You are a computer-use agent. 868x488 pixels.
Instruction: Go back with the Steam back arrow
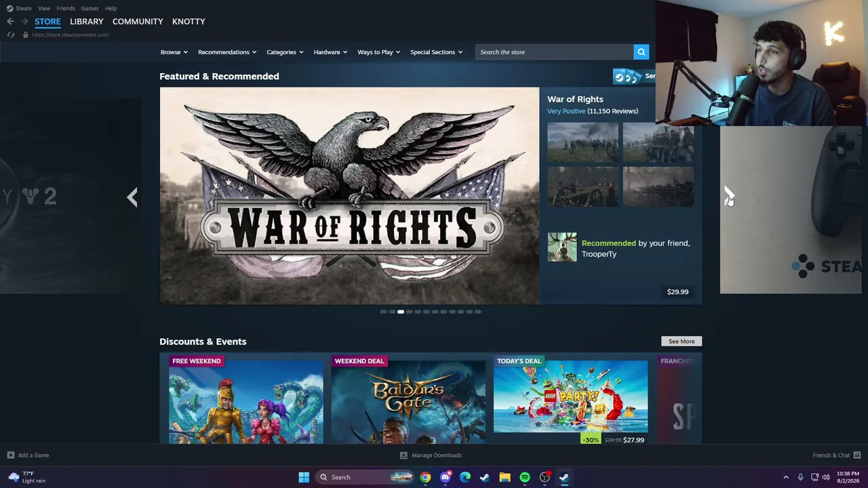point(10,22)
